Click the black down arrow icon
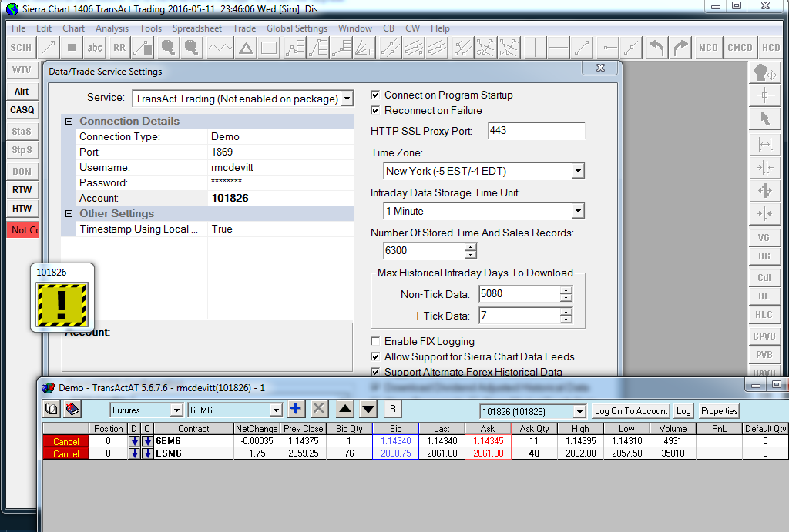 pos(368,410)
